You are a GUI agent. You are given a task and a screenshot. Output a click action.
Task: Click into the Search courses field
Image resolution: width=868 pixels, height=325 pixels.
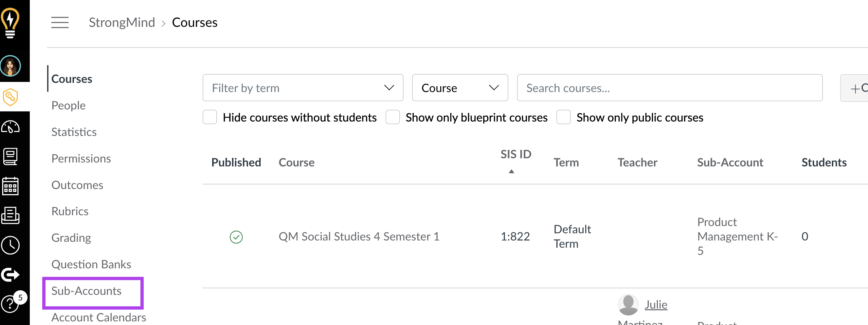[x=669, y=88]
